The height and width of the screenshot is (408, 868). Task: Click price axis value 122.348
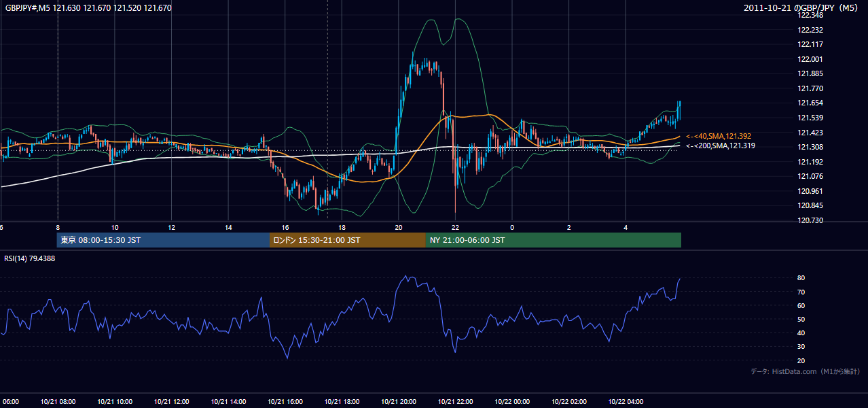tap(810, 16)
